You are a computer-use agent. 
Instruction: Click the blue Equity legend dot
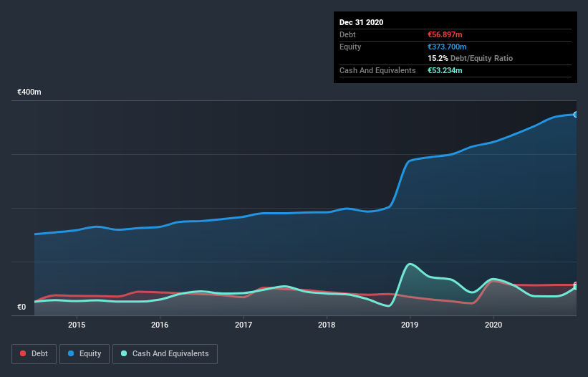click(x=71, y=353)
